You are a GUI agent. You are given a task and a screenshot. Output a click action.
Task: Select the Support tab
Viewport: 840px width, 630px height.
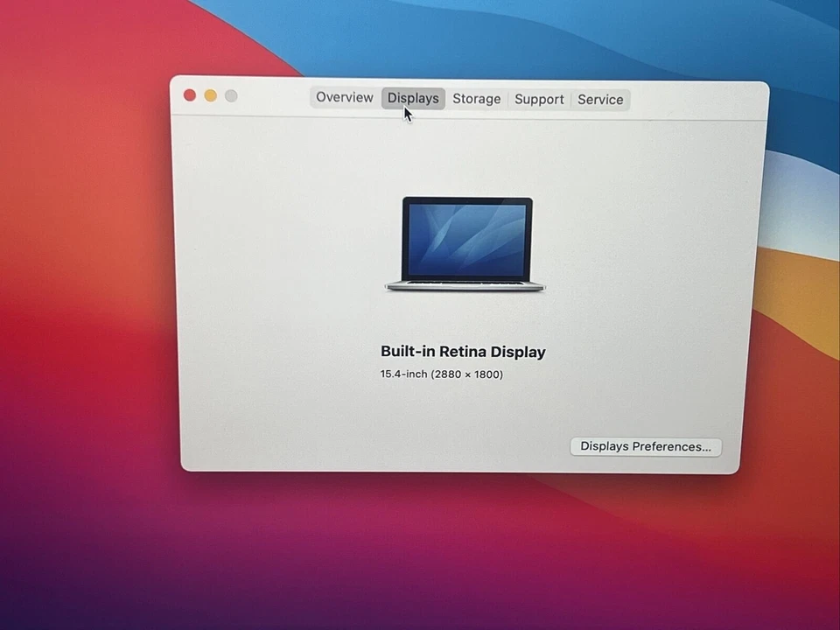point(539,99)
